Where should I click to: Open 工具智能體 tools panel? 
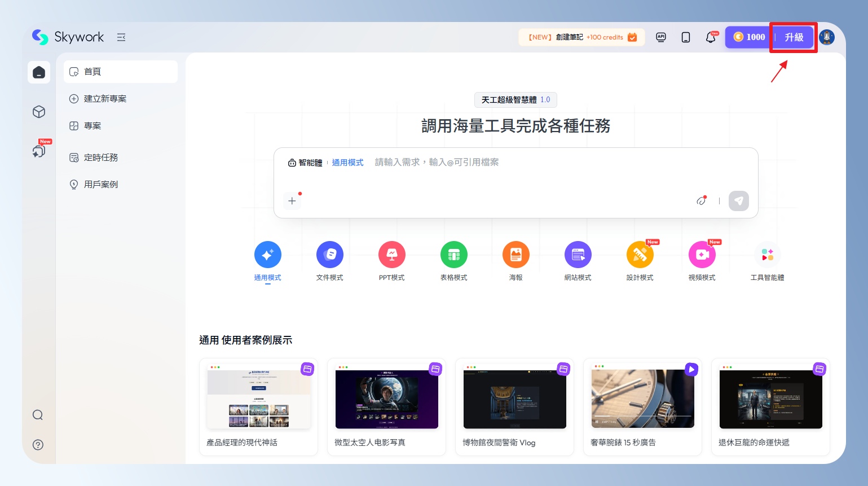coord(767,255)
